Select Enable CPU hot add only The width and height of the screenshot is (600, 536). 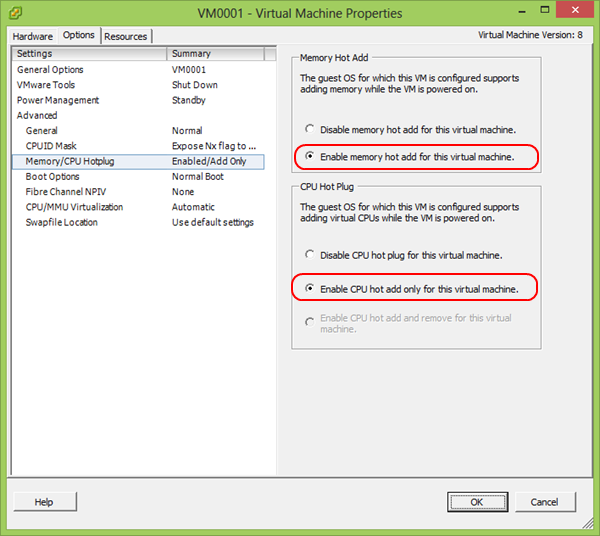[310, 289]
